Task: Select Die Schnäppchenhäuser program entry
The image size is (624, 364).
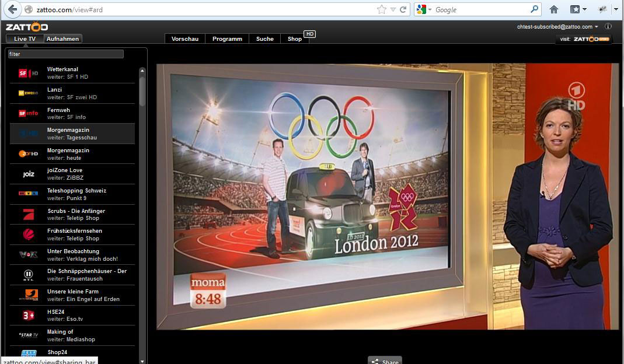Action: 72,275
